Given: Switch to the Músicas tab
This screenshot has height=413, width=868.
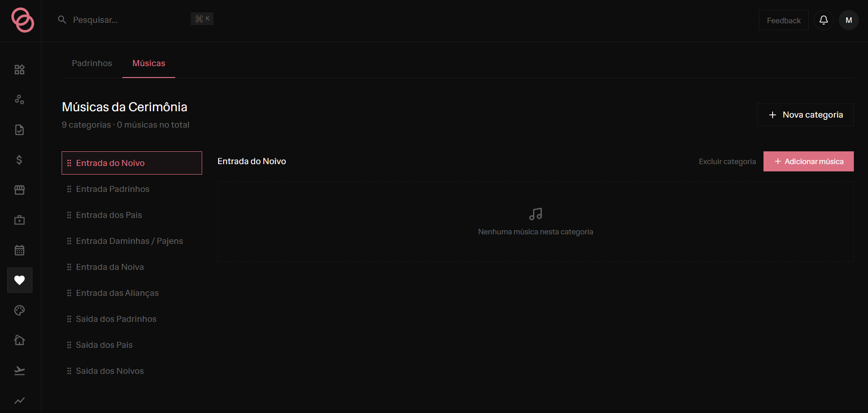Looking at the screenshot, I should [149, 63].
